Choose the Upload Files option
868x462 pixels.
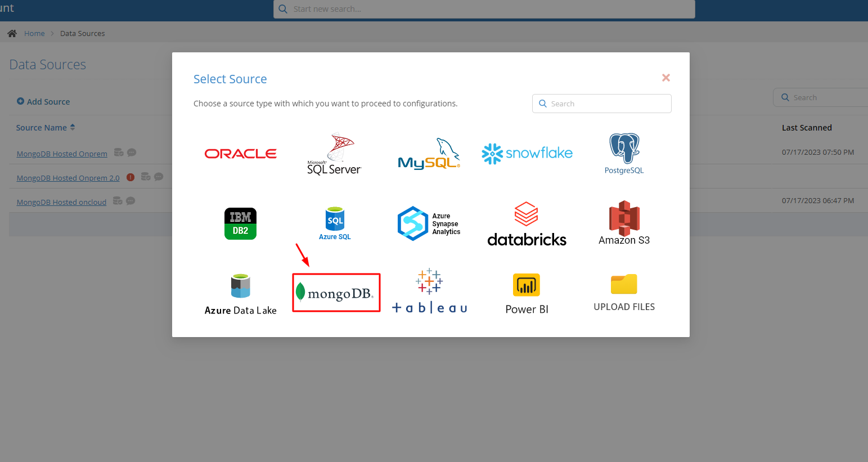tap(624, 293)
